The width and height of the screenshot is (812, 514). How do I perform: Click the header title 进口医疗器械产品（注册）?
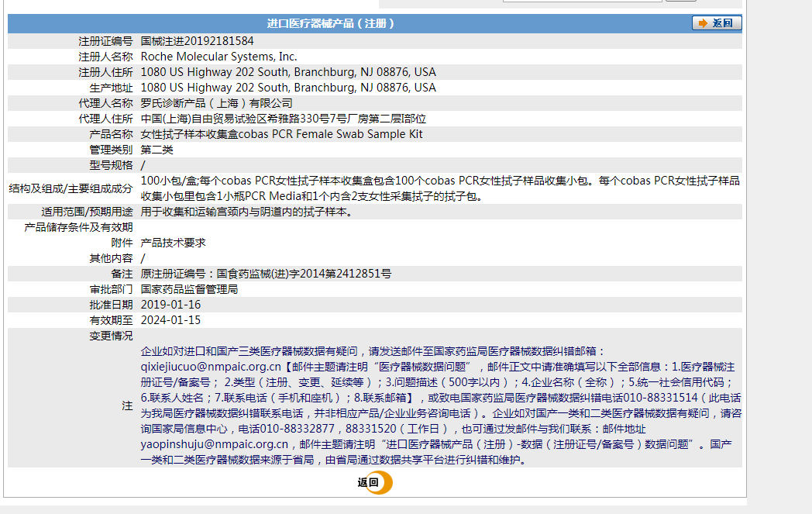(x=330, y=23)
